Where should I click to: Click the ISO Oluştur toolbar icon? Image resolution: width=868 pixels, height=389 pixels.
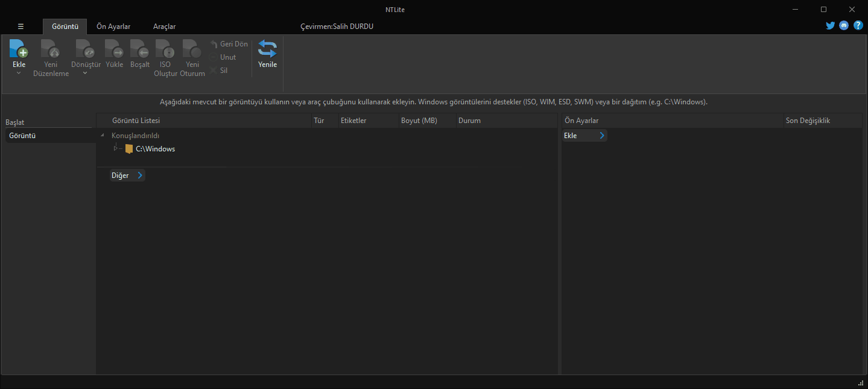165,49
